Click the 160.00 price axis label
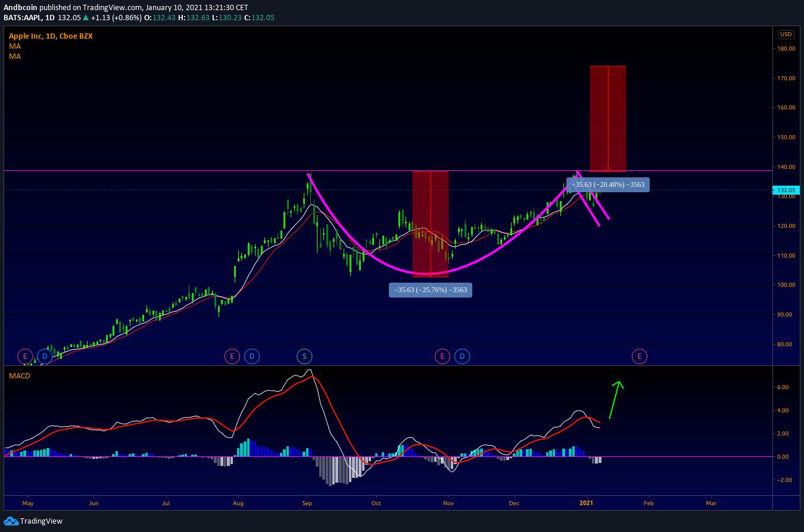Image resolution: width=804 pixels, height=532 pixels. (x=787, y=108)
